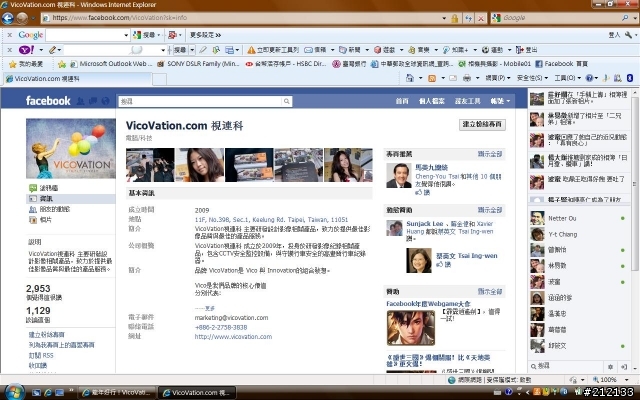Click the browser Back arrow button
The width and height of the screenshot is (640, 400).
point(7,18)
